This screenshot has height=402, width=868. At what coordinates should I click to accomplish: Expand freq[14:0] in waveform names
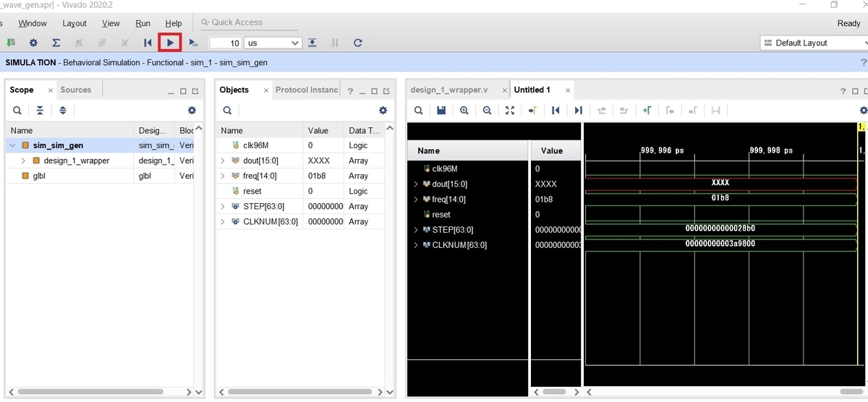416,199
